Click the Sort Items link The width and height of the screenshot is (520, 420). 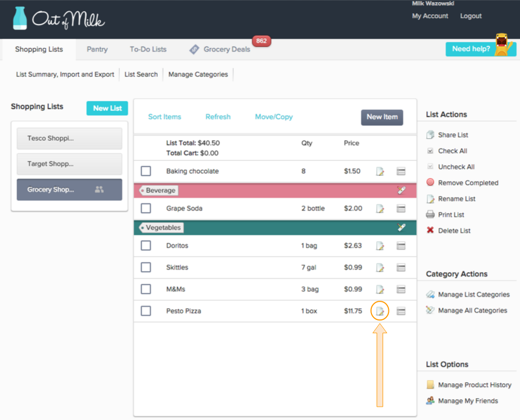pos(165,117)
